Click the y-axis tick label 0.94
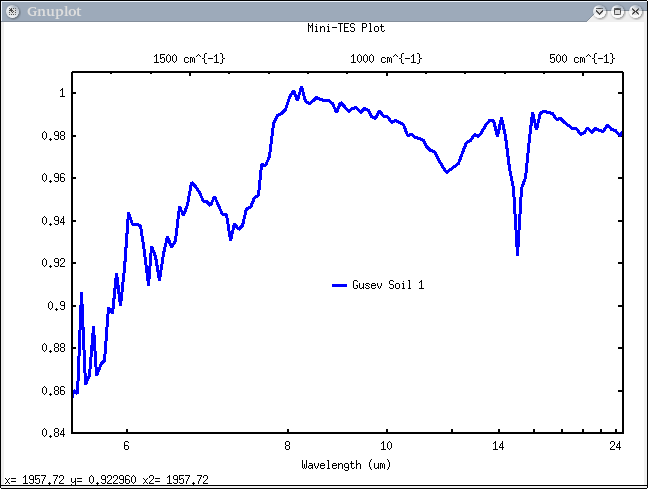Screen dimensions: 648x489 pos(54,221)
